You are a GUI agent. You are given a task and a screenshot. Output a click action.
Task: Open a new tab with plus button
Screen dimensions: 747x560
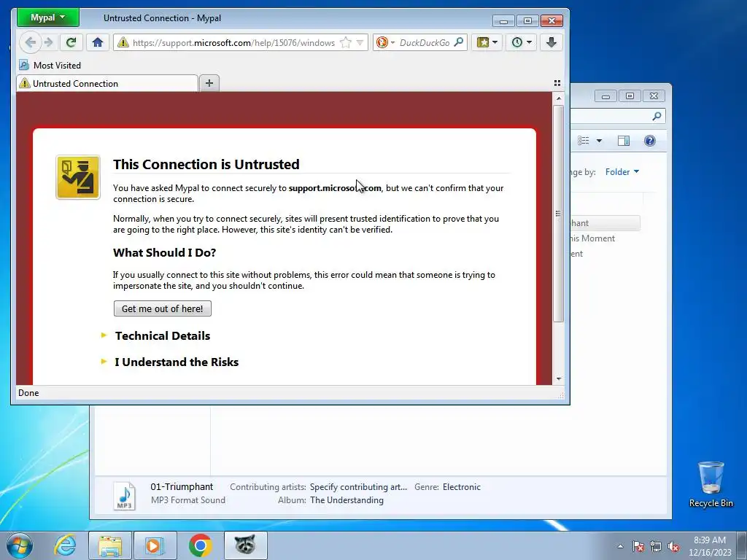209,83
